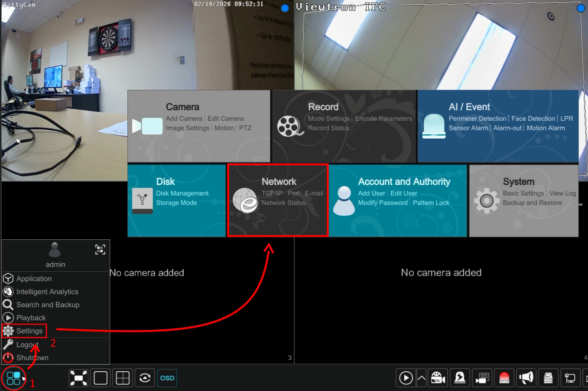
Task: Start manual recording with camcorder icon
Action: pos(438,378)
